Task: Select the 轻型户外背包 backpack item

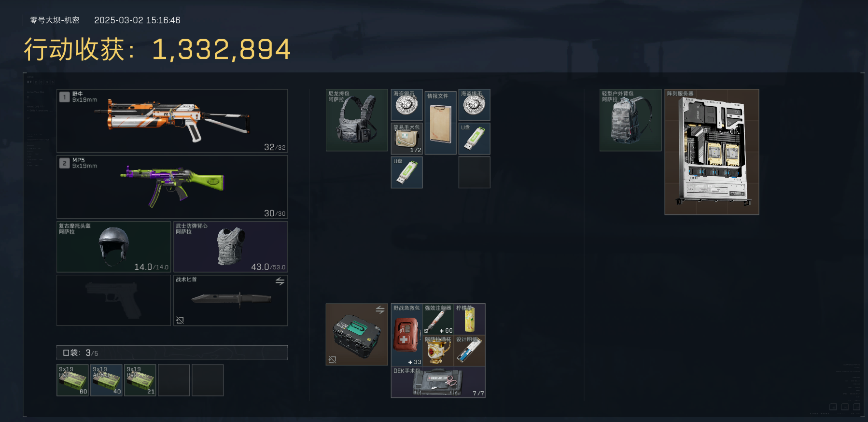Action: click(x=630, y=120)
